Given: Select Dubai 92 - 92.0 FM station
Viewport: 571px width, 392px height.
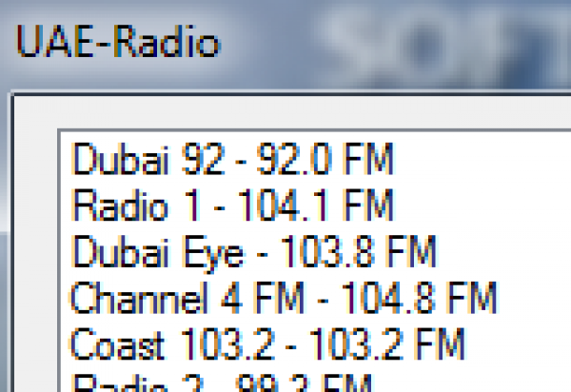Looking at the screenshot, I should pyautogui.click(x=232, y=159).
